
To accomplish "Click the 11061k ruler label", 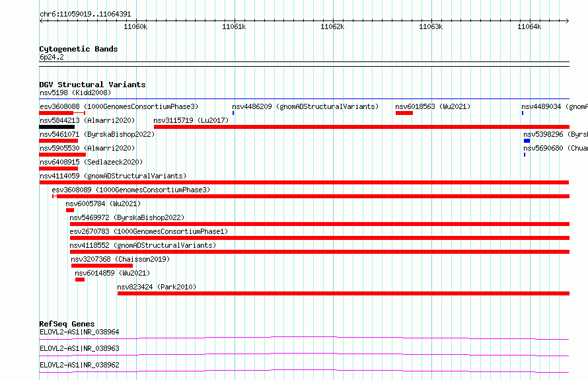I will pos(234,26).
